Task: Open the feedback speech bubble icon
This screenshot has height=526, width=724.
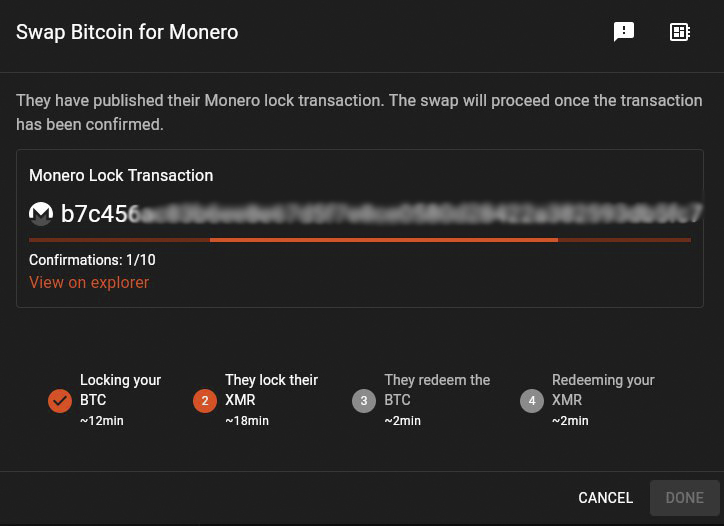Action: (624, 32)
